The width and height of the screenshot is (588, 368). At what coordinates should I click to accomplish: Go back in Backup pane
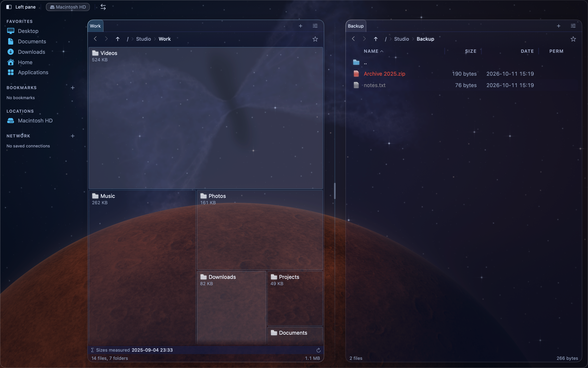click(x=353, y=39)
